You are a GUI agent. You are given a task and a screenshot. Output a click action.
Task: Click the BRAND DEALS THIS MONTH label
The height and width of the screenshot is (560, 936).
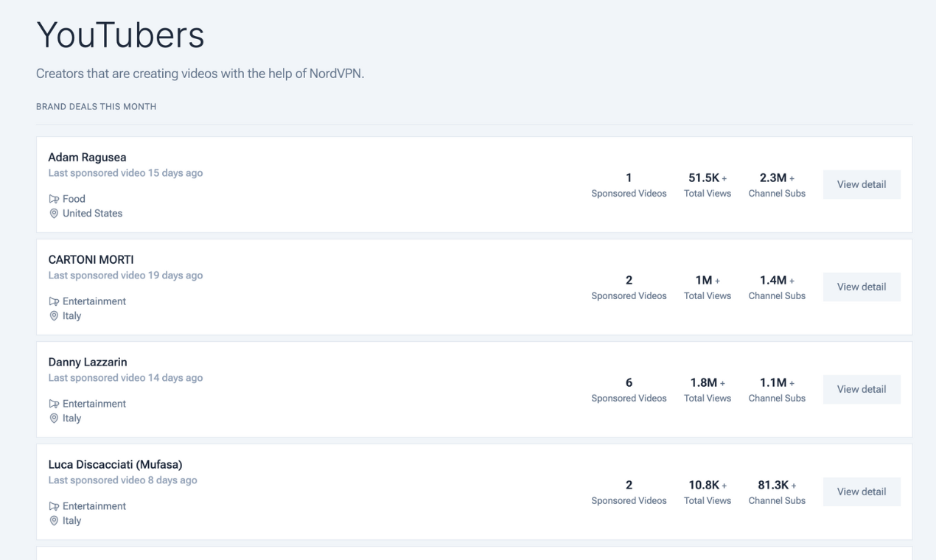coord(96,106)
